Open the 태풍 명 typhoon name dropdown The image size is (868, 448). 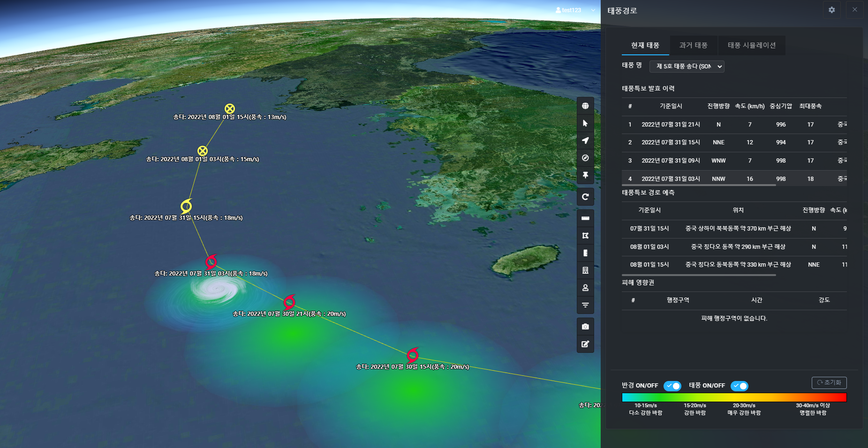coord(687,67)
